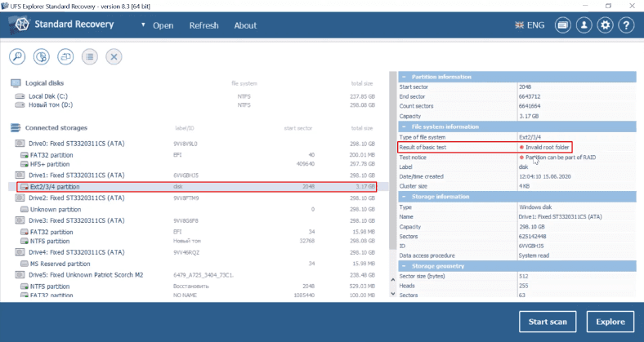Switch language via ENG flag
Screen dimensions: 644x342
pyautogui.click(x=530, y=25)
